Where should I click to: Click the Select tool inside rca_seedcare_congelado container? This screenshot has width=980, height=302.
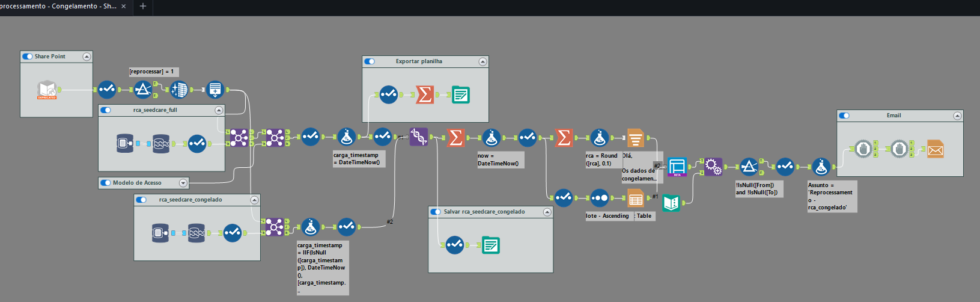pyautogui.click(x=233, y=233)
